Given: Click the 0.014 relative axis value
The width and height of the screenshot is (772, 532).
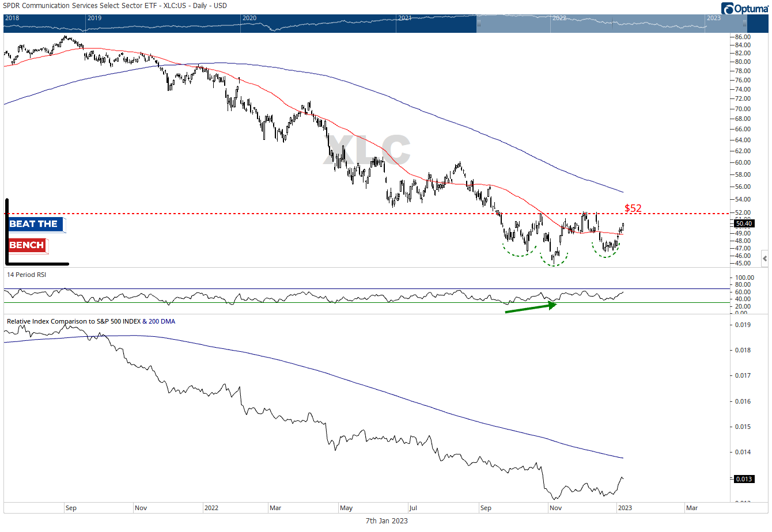Looking at the screenshot, I should (x=743, y=452).
